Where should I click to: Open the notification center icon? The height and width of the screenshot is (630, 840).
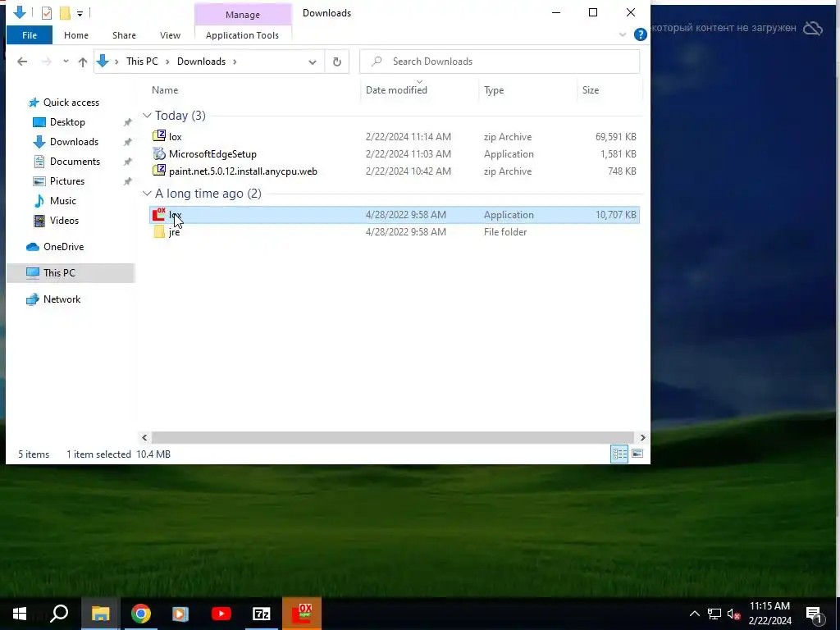(x=814, y=614)
